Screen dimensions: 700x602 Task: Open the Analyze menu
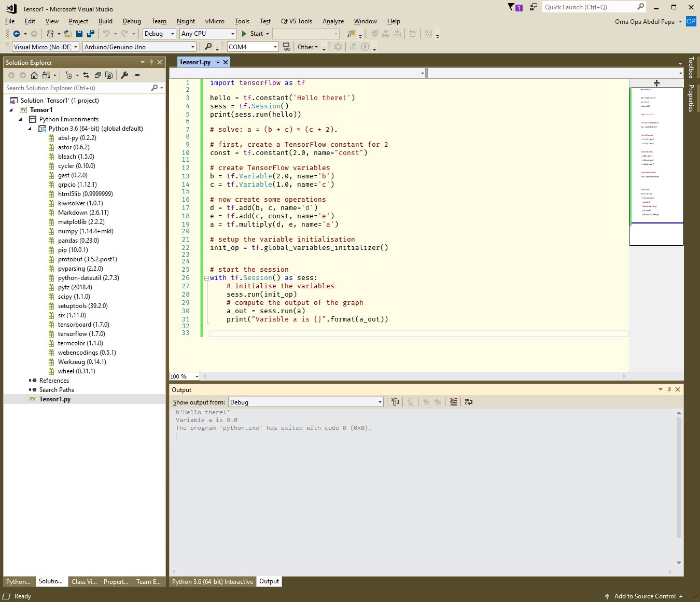point(333,21)
